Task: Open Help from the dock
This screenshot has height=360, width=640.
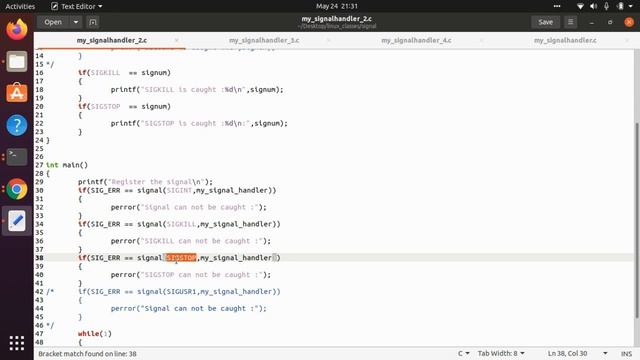Action: [17, 125]
